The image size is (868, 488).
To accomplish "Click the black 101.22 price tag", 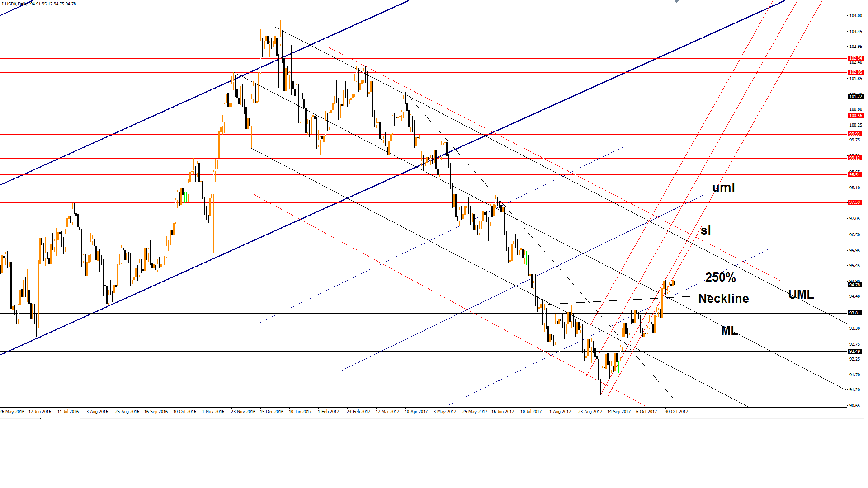I will point(855,97).
